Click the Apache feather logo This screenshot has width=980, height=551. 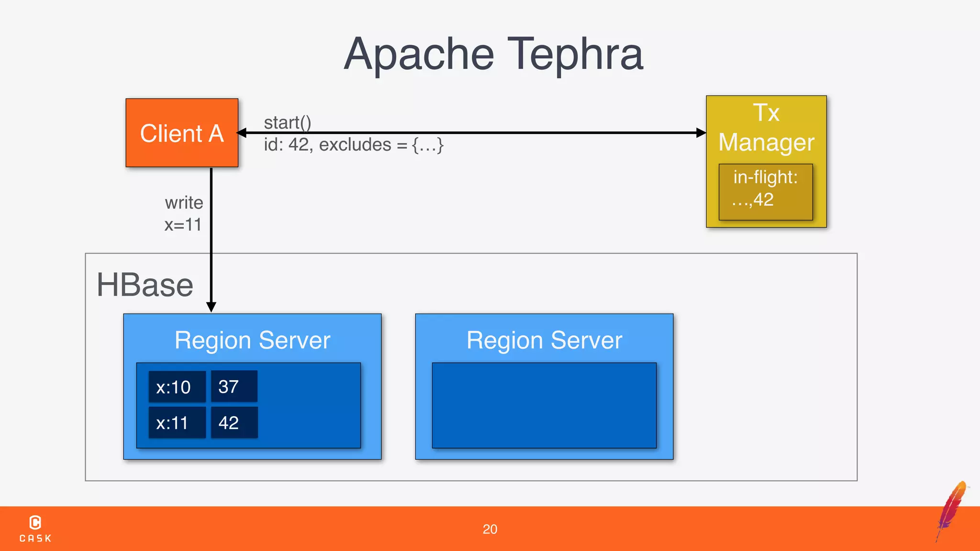(952, 511)
